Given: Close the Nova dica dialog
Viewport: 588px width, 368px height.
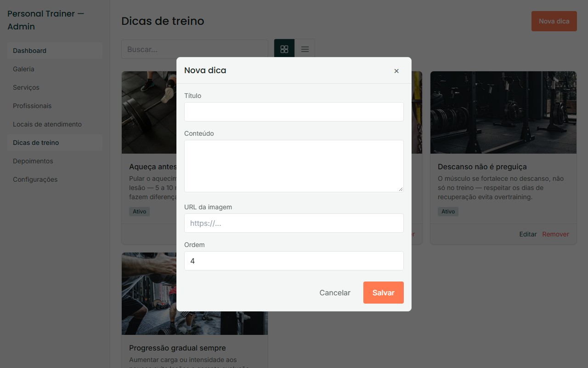Looking at the screenshot, I should (x=396, y=71).
